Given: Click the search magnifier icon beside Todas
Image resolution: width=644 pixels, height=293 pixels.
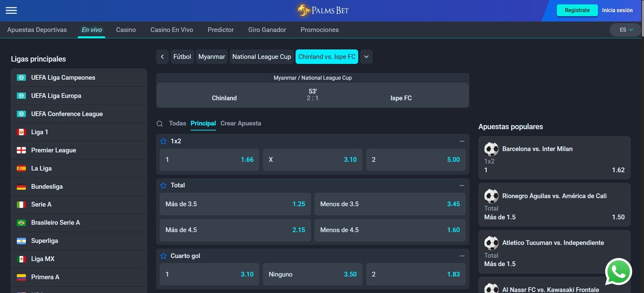Looking at the screenshot, I should point(160,124).
